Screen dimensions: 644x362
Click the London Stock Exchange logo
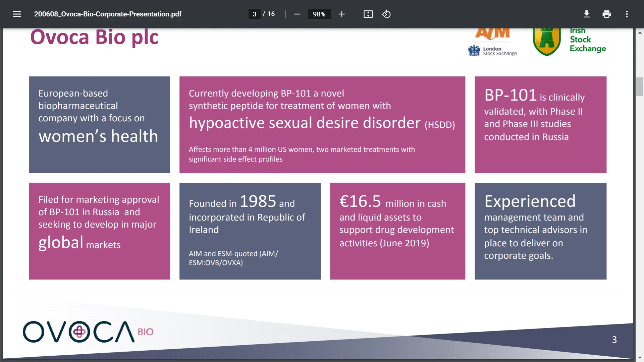pos(492,43)
